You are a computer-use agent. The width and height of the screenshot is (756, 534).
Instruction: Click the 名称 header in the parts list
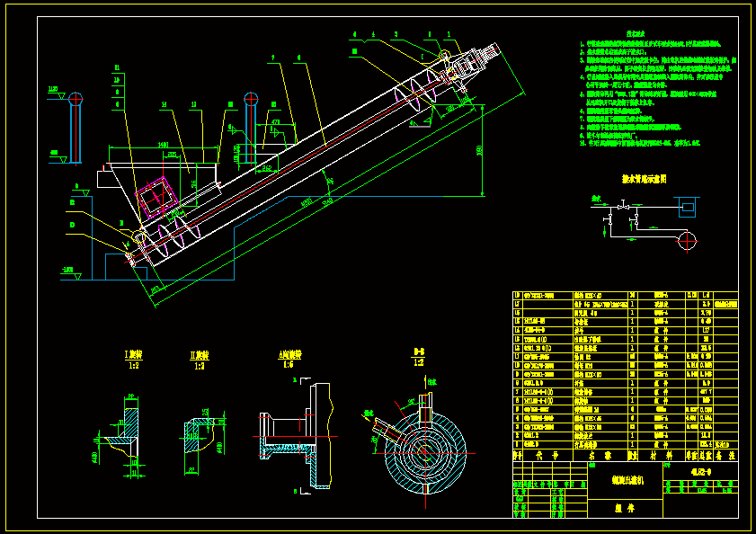[x=600, y=456]
